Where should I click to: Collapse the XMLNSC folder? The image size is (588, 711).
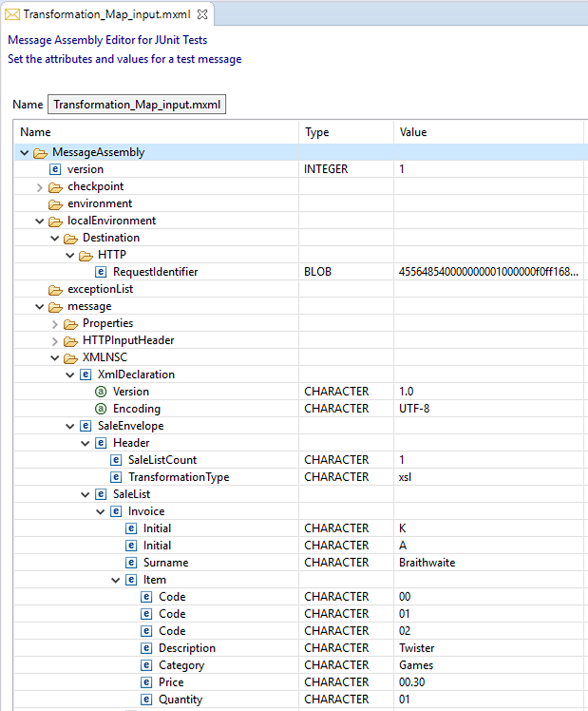coord(55,358)
